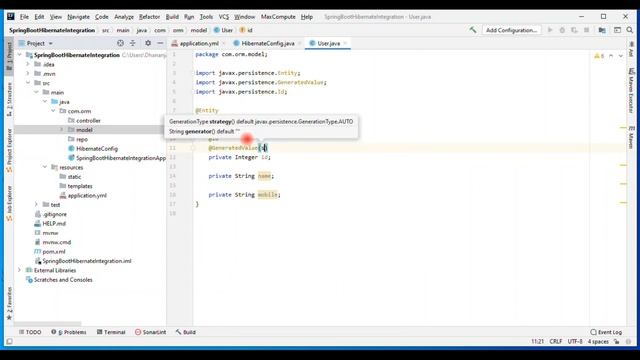Open application.yml in resources folder
This screenshot has height=360, width=640.
[x=83, y=196]
